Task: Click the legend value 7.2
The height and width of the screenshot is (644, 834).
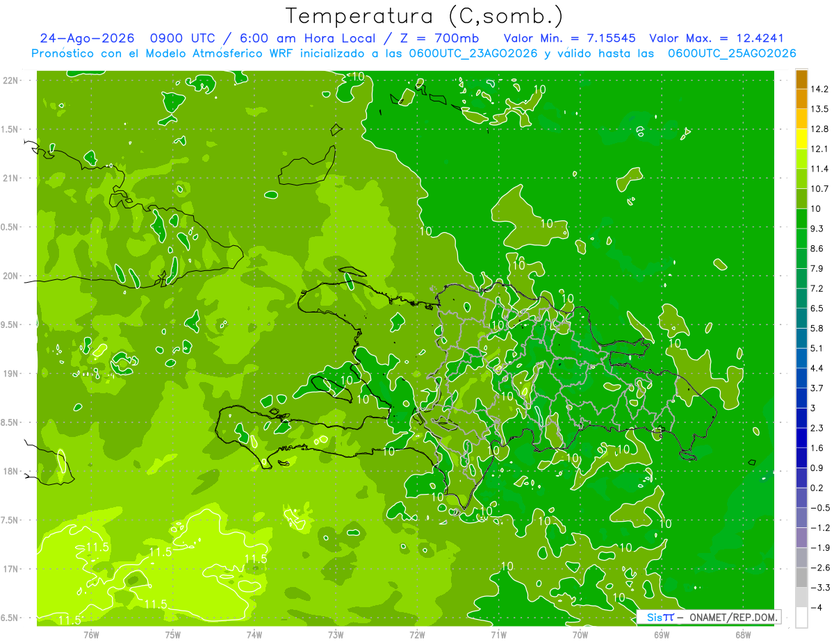Action: tap(817, 288)
